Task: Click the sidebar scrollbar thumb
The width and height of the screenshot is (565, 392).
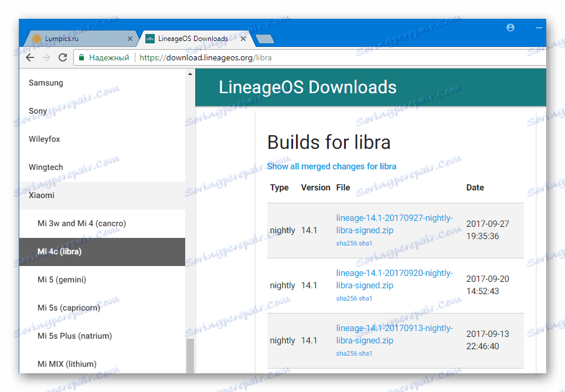Action: pos(190,356)
